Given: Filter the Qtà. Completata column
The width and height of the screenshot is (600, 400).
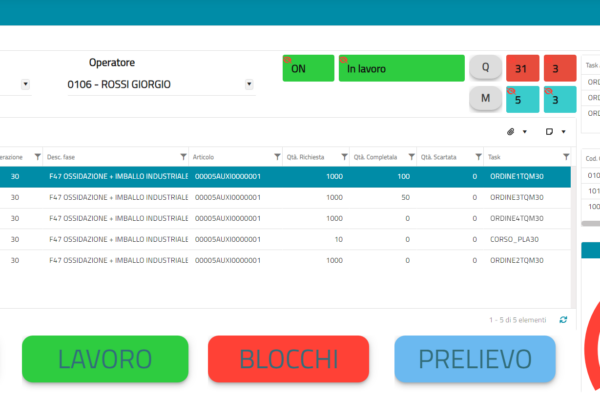Looking at the screenshot, I should coord(411,157).
